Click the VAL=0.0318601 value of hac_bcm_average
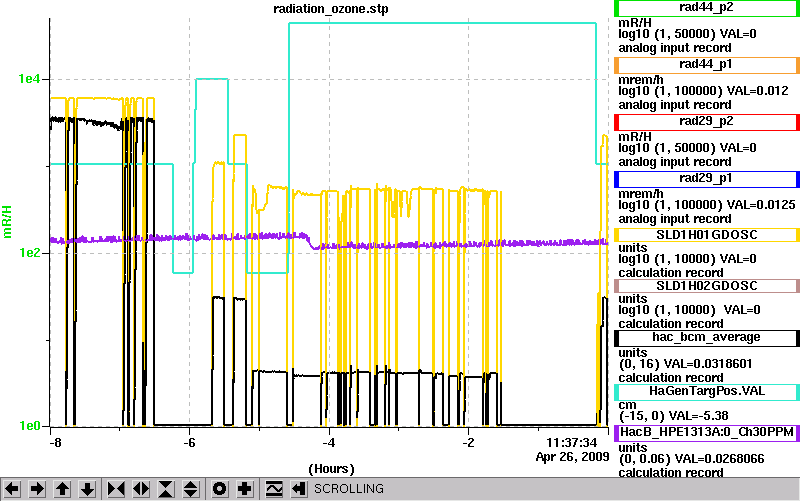This screenshot has width=800, height=501. tap(709, 364)
